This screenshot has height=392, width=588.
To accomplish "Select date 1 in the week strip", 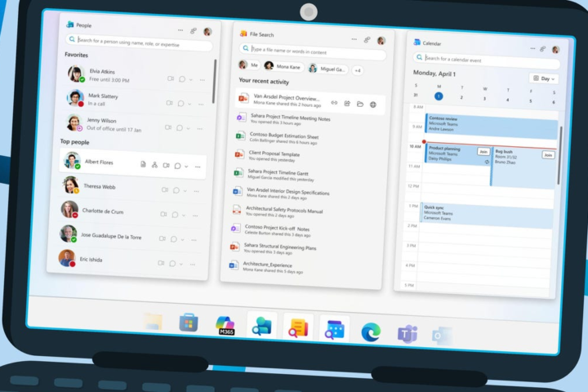I will [439, 96].
